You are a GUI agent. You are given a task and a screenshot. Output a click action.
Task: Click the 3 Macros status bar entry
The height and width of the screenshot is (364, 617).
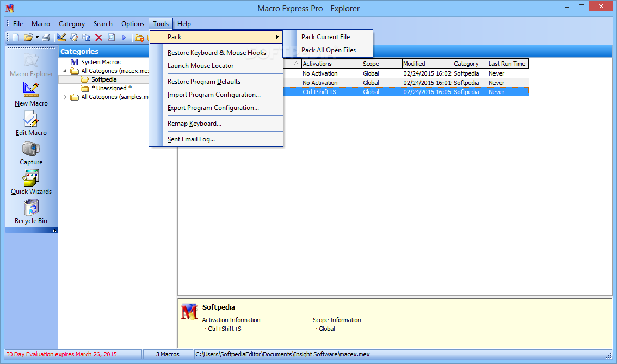pyautogui.click(x=168, y=354)
